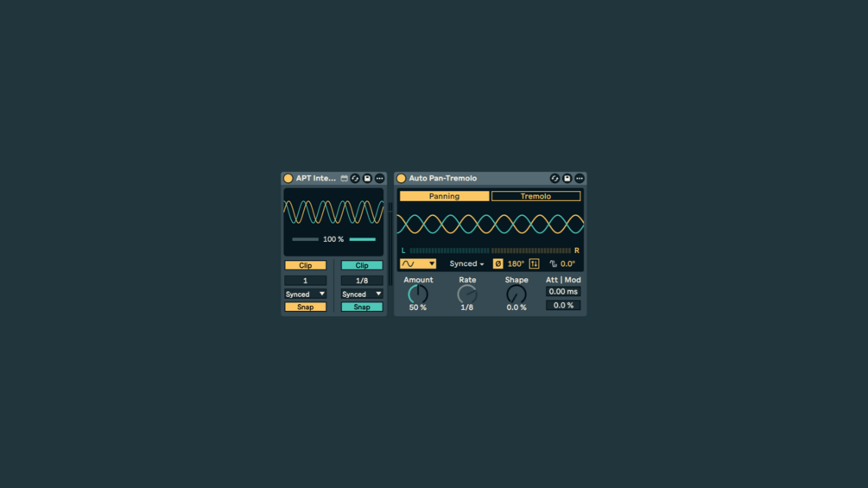Open three-dot options menu on APT Inte... device
This screenshot has width=868, height=488.
pyautogui.click(x=380, y=178)
